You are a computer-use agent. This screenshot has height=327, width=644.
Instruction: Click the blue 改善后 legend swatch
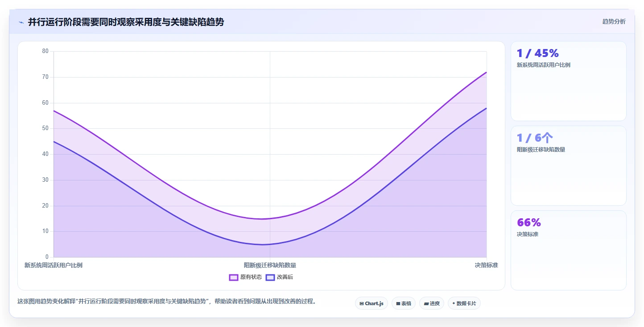[270, 277]
